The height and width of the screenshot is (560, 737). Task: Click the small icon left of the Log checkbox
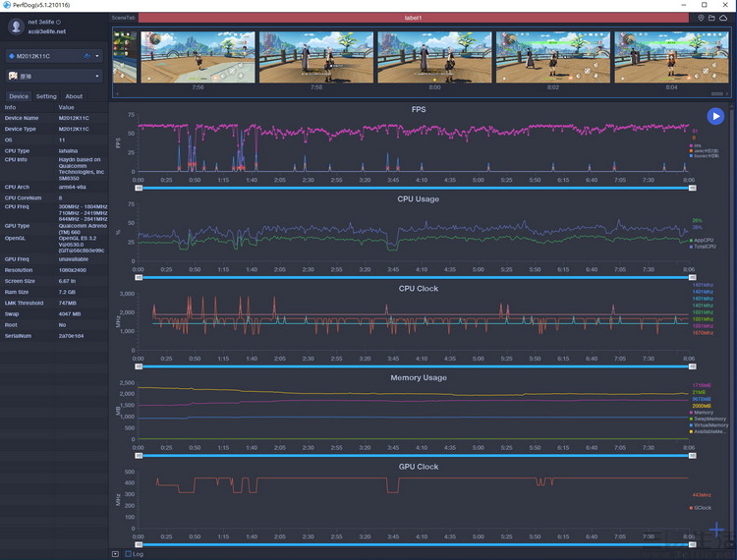tap(115, 554)
